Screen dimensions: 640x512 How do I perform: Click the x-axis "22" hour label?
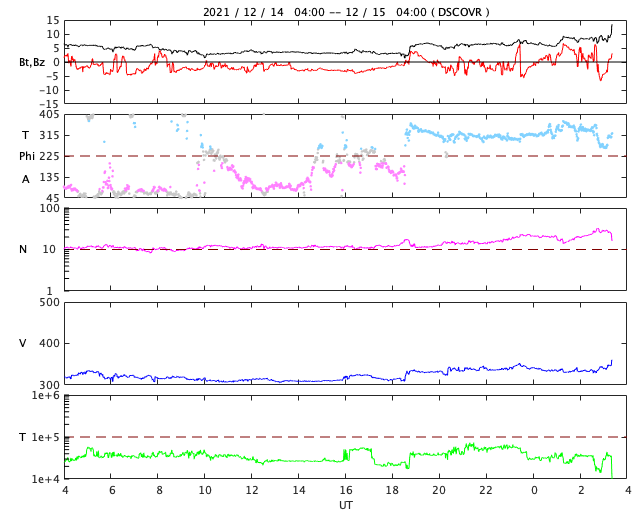[x=486, y=490]
